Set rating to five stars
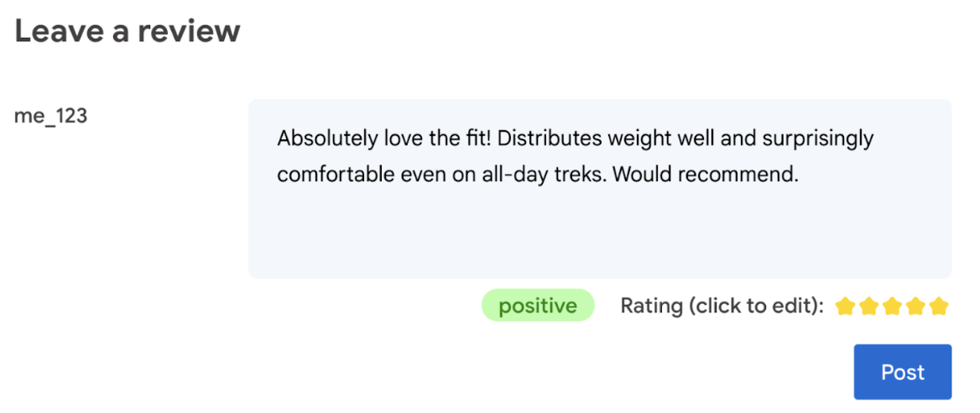This screenshot has width=980, height=413. (939, 306)
